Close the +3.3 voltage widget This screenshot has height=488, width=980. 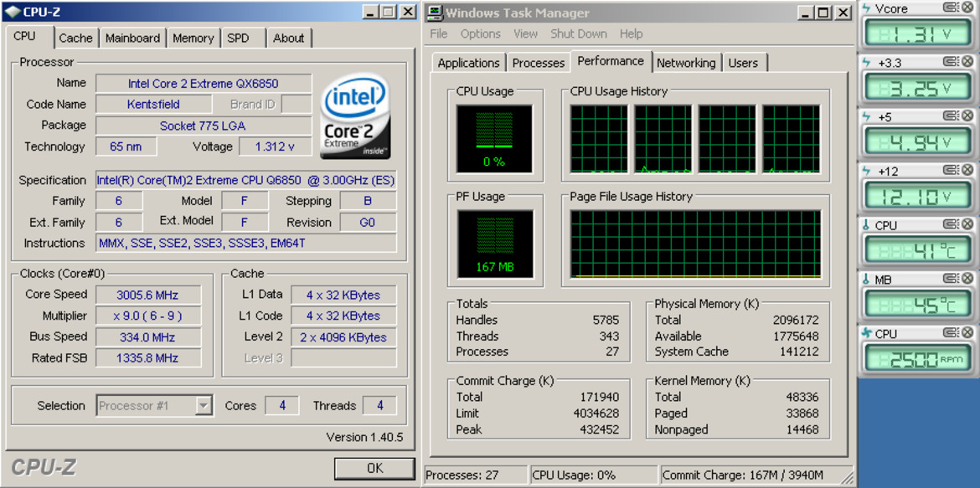coord(967,62)
